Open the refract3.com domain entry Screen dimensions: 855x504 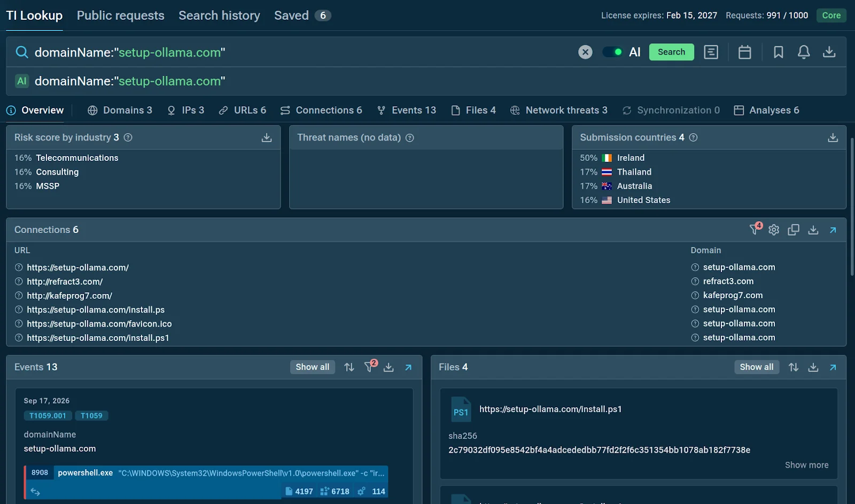pyautogui.click(x=728, y=281)
